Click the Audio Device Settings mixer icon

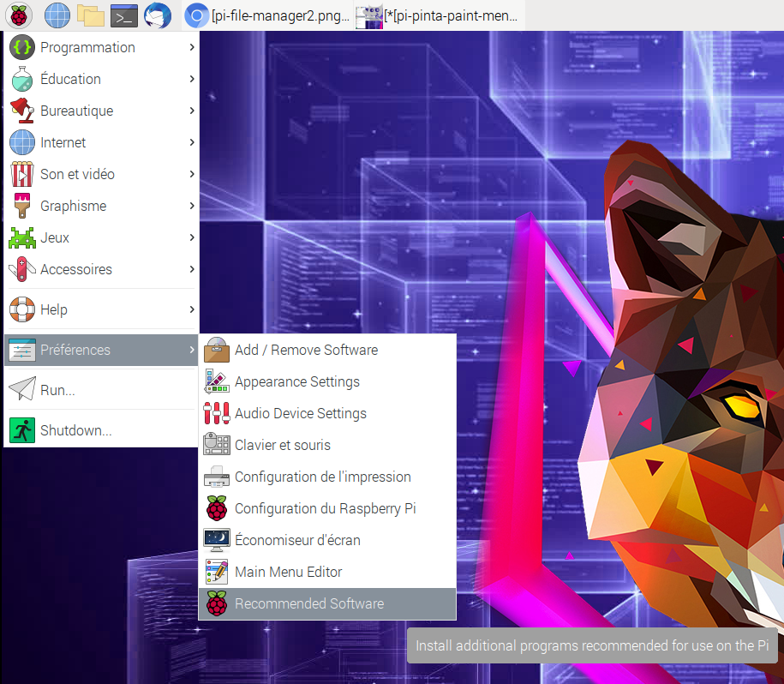217,413
